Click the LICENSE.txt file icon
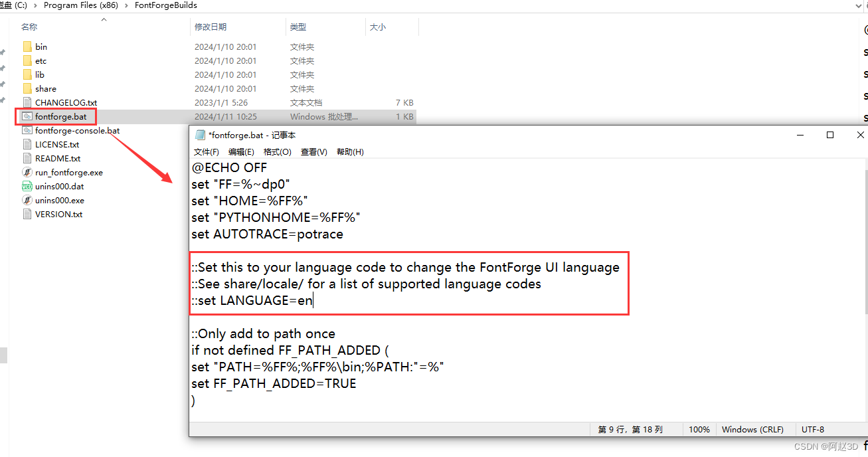Image resolution: width=868 pixels, height=457 pixels. [x=27, y=144]
